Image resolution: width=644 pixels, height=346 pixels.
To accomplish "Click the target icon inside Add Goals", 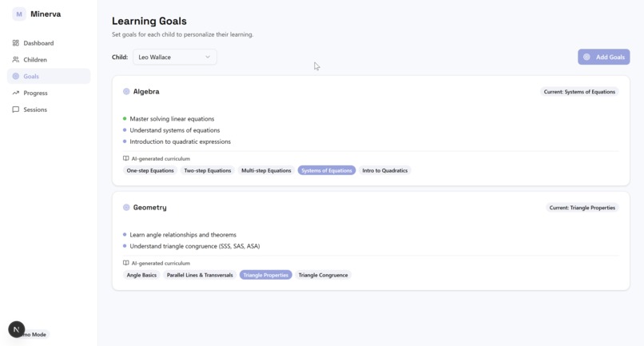I will click(587, 57).
